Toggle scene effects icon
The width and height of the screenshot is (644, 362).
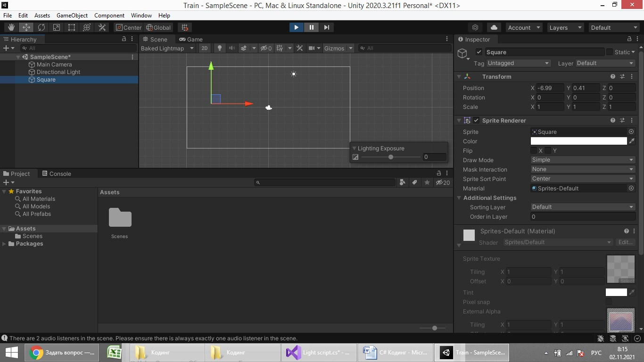[x=244, y=48]
